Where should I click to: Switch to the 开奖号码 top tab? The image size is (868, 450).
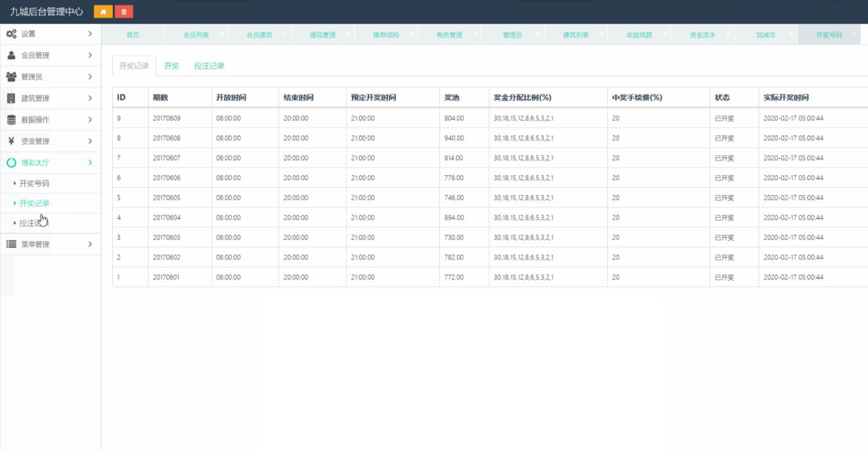[829, 35]
